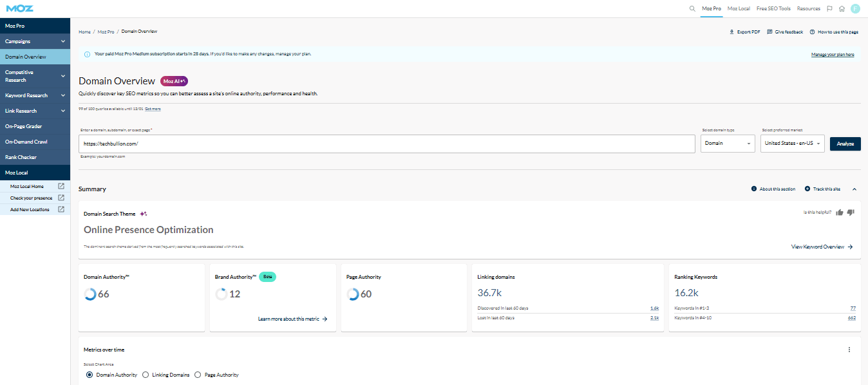Switch to the Moz Local top tab
The height and width of the screenshot is (385, 868).
[739, 8]
